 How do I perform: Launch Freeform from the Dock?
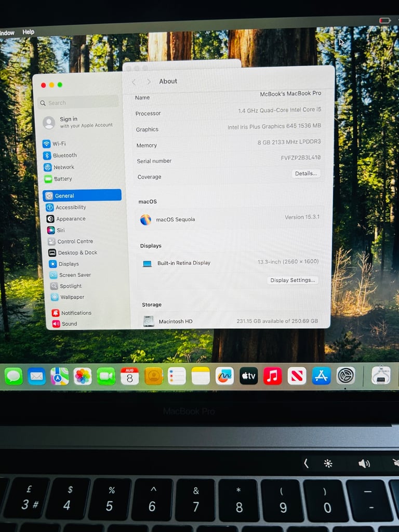pyautogui.click(x=224, y=376)
